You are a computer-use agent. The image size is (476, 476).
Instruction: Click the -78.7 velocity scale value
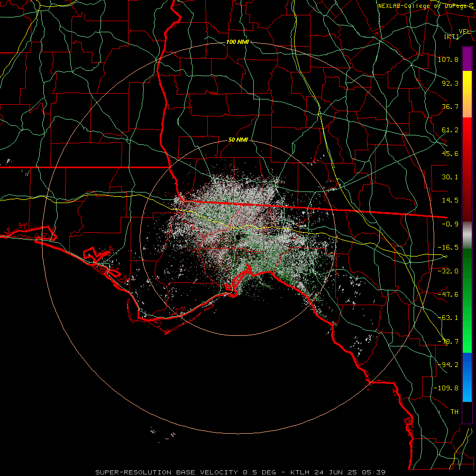(448, 342)
